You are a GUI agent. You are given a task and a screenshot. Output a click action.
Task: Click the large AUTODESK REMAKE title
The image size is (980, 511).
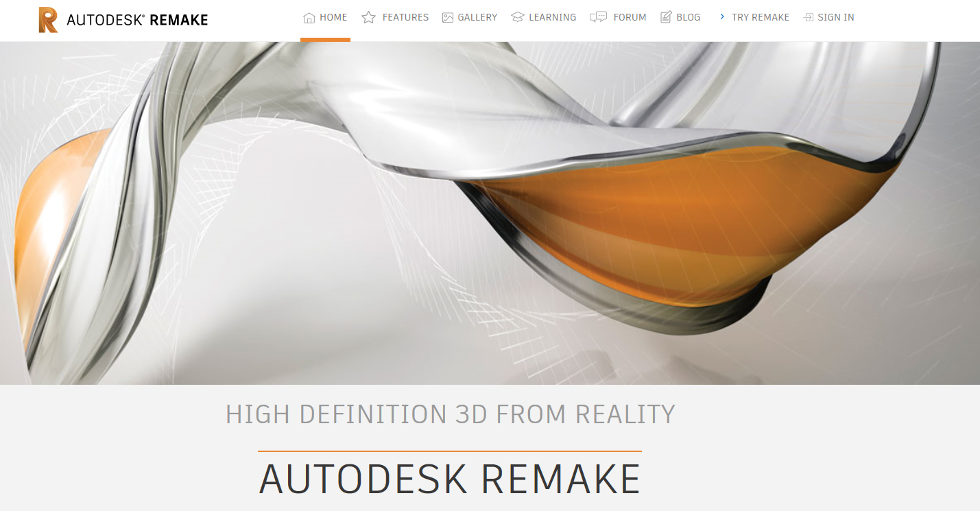(x=450, y=479)
